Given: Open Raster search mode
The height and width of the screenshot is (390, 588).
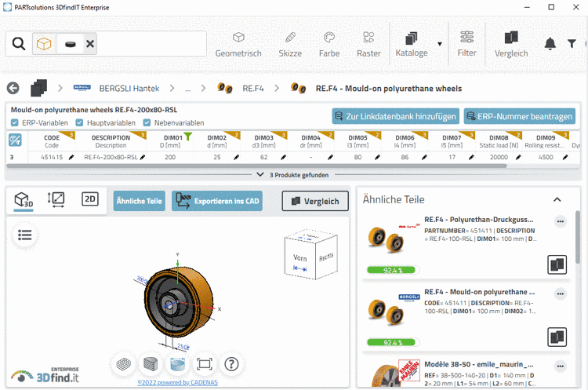Looking at the screenshot, I should (368, 45).
